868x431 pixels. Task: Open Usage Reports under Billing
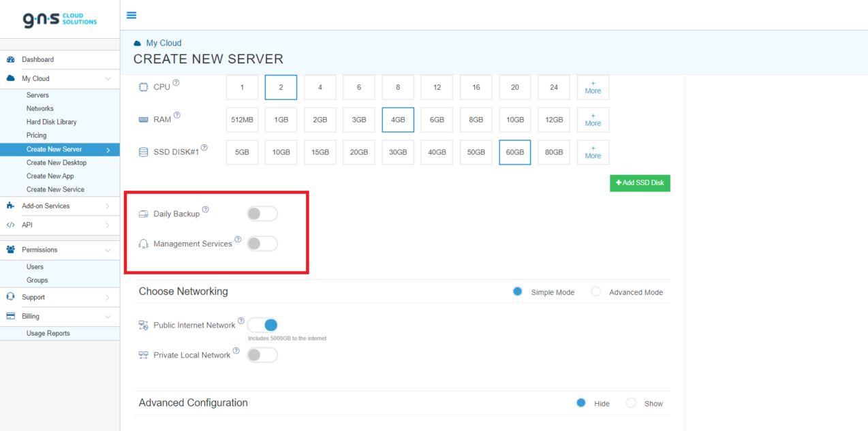[48, 334]
